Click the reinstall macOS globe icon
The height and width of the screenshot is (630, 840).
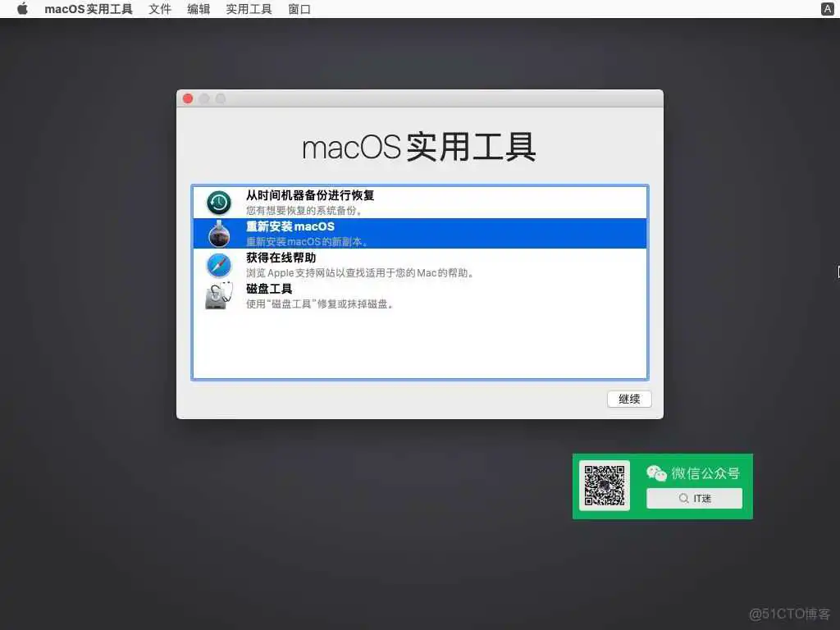pos(217,233)
